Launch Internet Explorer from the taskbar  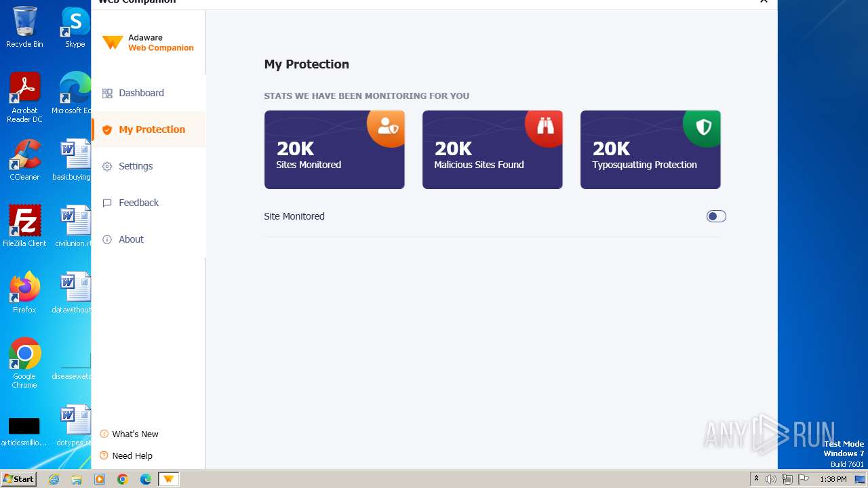[54, 479]
